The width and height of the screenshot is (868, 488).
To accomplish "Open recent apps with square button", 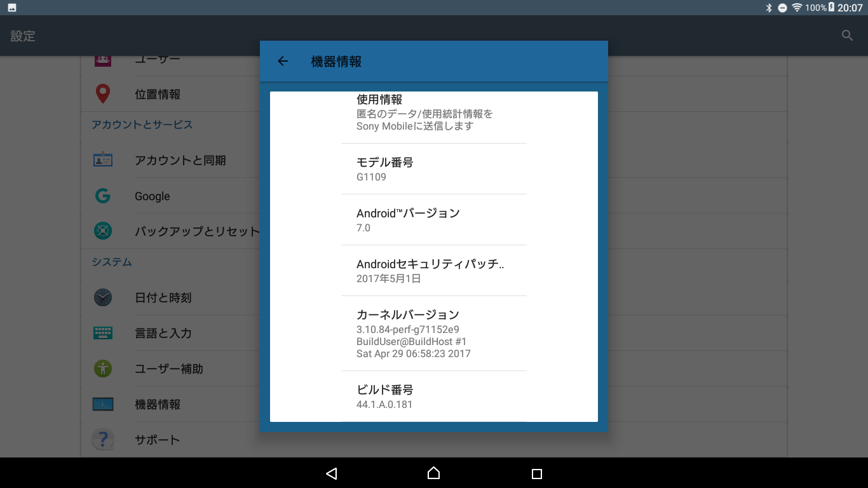I will 536,473.
